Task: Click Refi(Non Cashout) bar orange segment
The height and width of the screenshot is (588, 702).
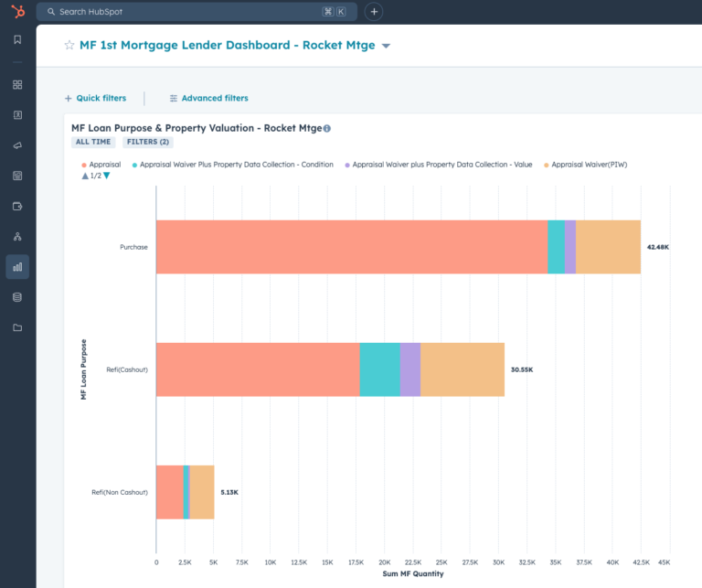Action: pyautogui.click(x=202, y=492)
